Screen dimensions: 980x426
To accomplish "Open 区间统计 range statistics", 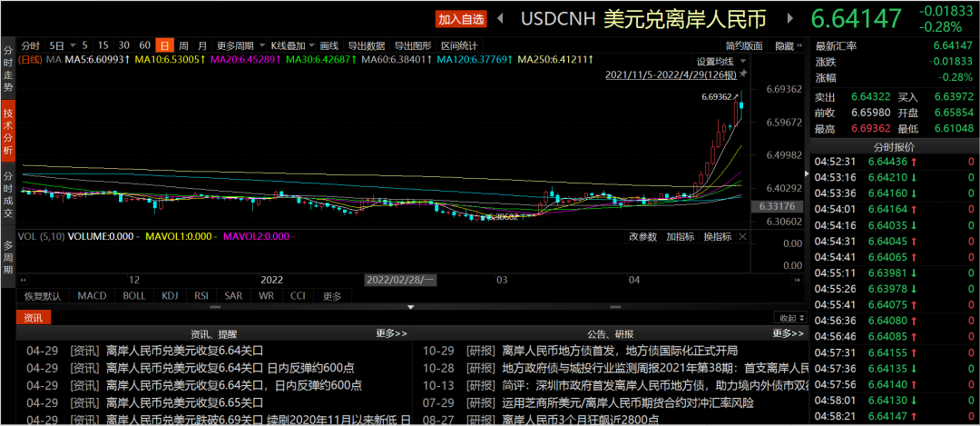I will (459, 45).
